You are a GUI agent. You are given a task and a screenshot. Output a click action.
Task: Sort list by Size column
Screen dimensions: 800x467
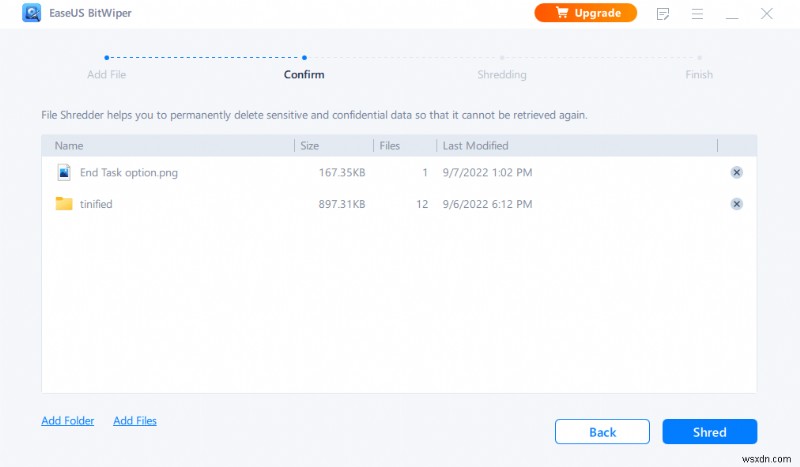pyautogui.click(x=310, y=146)
